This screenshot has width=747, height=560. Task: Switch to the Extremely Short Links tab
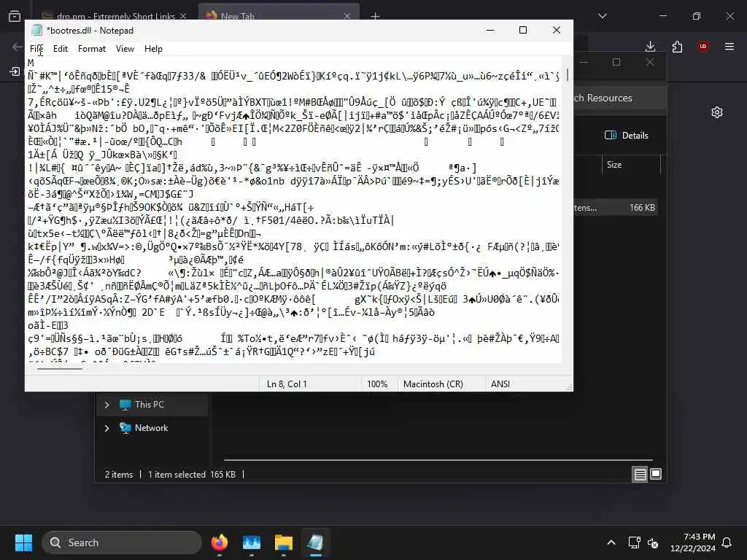(x=115, y=16)
